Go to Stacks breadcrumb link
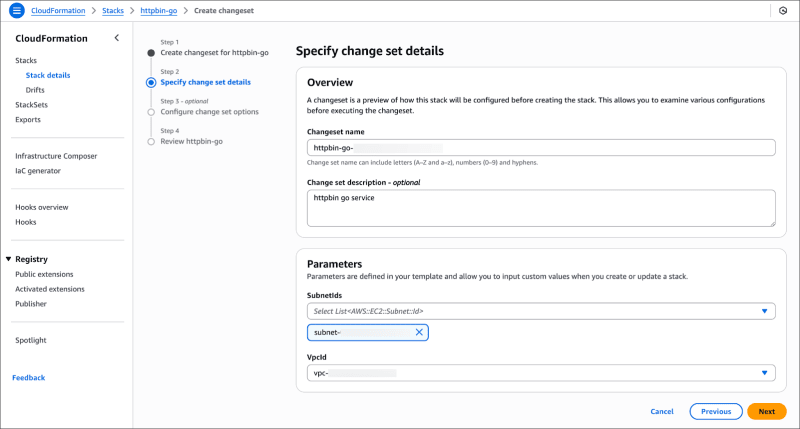The height and width of the screenshot is (429, 800). tap(113, 10)
